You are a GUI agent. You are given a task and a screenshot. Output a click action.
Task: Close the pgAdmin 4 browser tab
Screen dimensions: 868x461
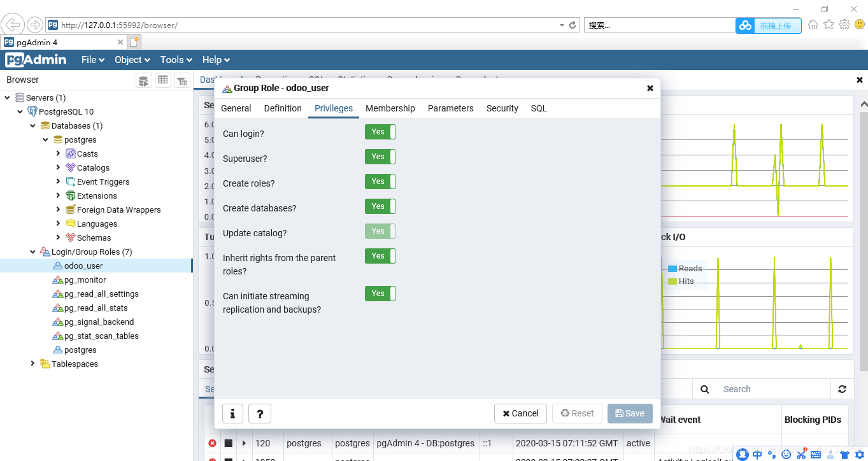click(x=120, y=42)
